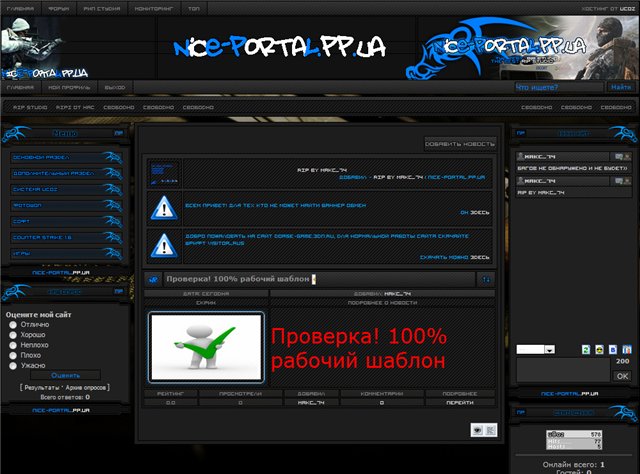This screenshot has height=474, width=640.
Task: Select the 'Ужасно' poll option
Action: (x=13, y=365)
